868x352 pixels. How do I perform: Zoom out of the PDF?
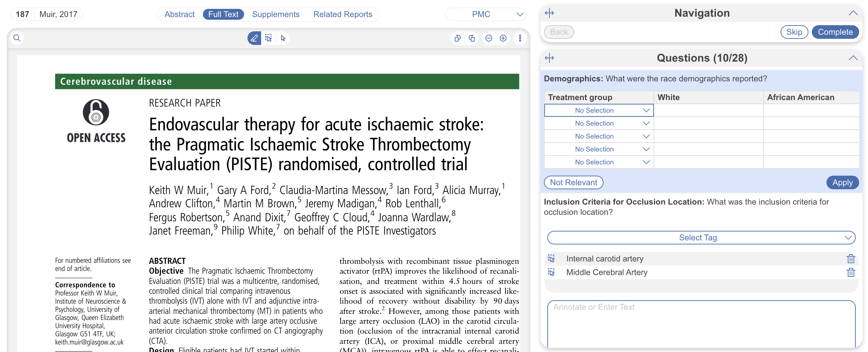[488, 38]
